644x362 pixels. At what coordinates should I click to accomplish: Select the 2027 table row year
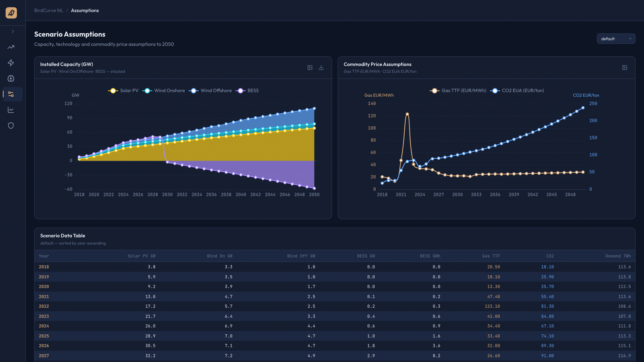44,356
